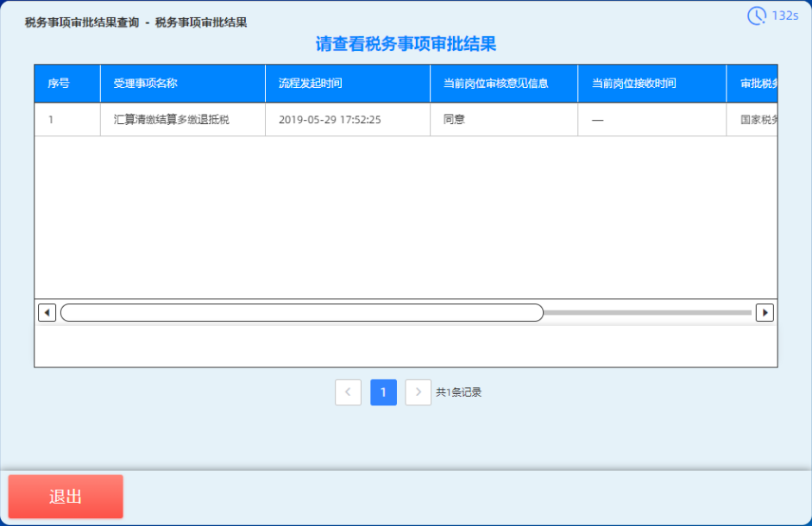Click the 132s session timer display
The image size is (812, 526).
click(785, 15)
